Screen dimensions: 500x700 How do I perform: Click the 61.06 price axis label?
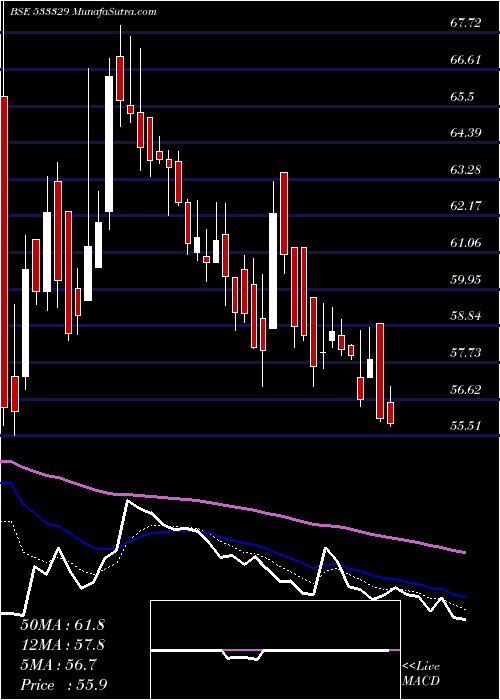coord(466,243)
